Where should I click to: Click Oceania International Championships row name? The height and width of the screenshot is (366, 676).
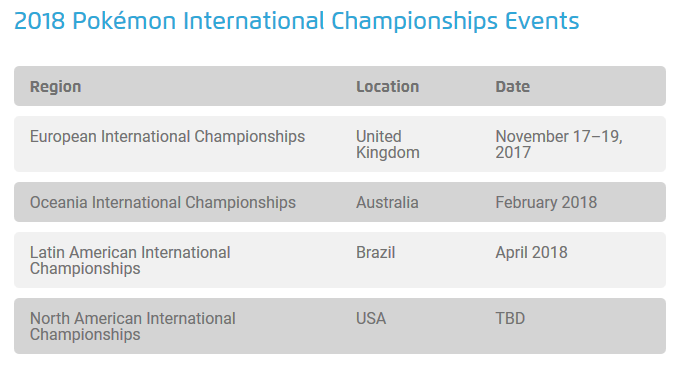click(x=163, y=203)
